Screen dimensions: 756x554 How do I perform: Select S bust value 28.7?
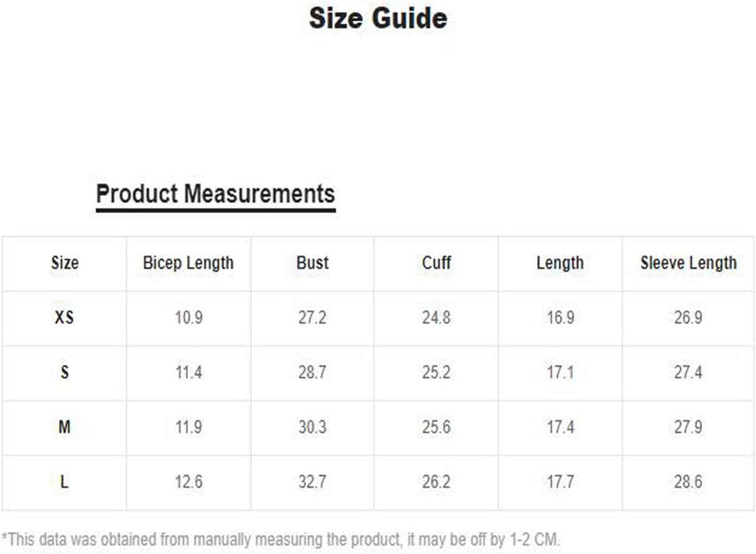pyautogui.click(x=313, y=372)
